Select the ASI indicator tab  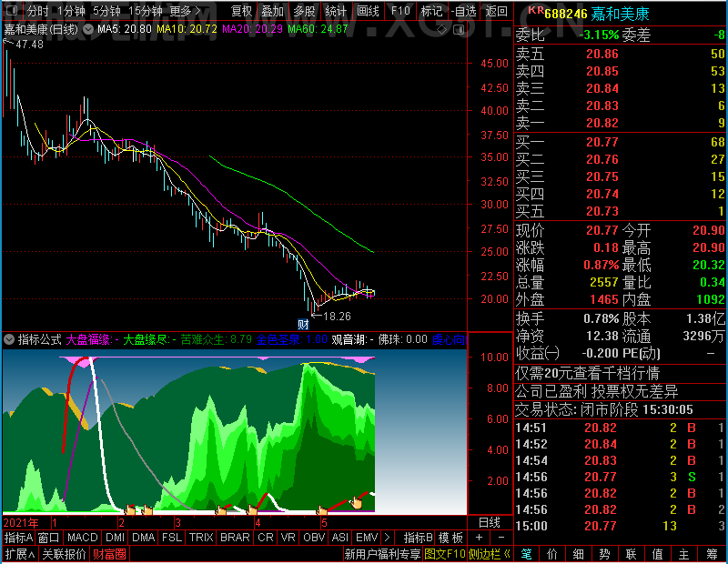click(x=339, y=538)
